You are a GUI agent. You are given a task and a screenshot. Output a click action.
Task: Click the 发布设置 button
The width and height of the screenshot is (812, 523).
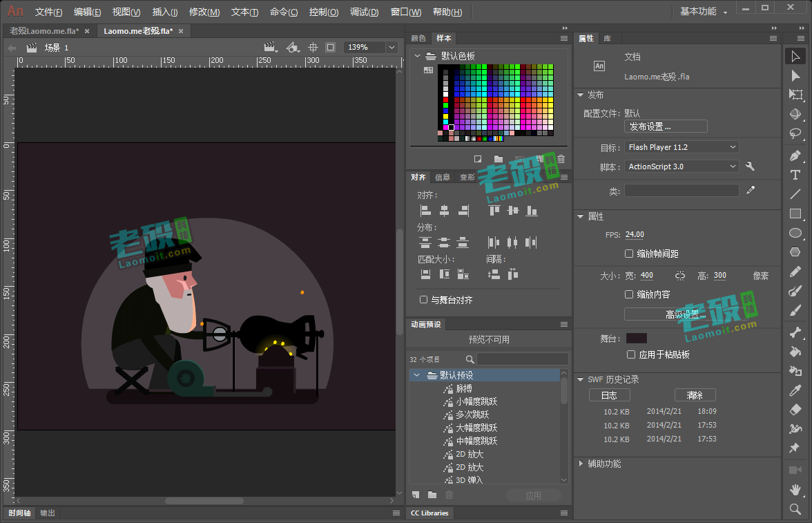tap(666, 126)
